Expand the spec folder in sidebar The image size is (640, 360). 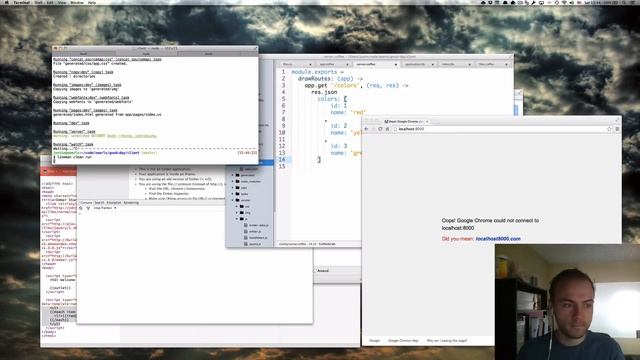tap(233, 188)
